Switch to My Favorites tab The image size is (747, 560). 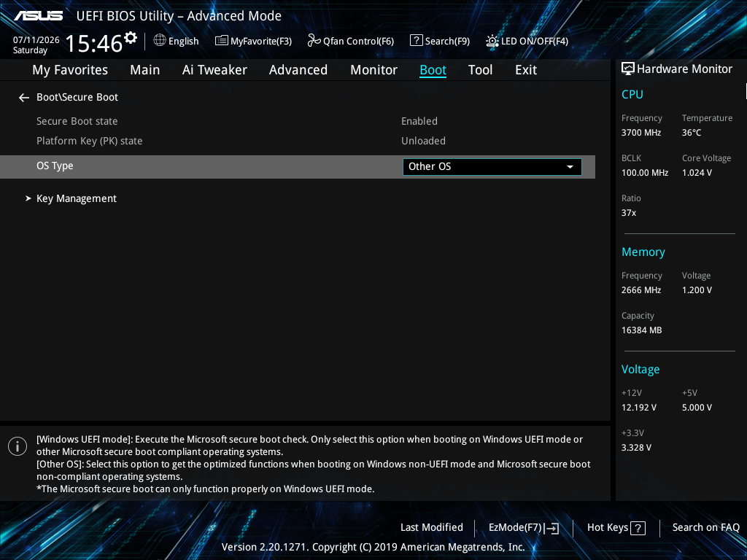point(70,70)
